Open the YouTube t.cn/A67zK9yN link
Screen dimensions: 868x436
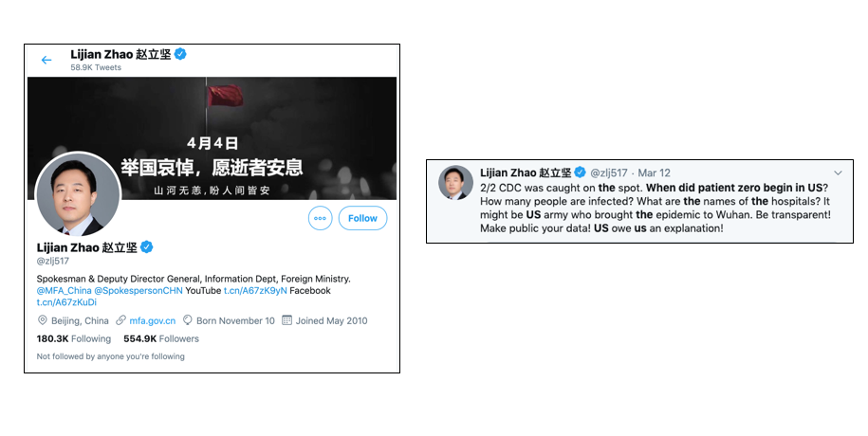(255, 290)
